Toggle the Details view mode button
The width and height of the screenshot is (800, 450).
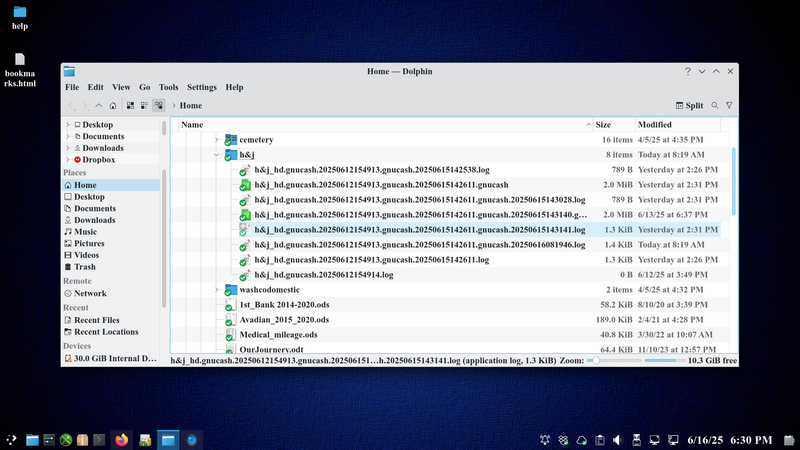pyautogui.click(x=159, y=105)
